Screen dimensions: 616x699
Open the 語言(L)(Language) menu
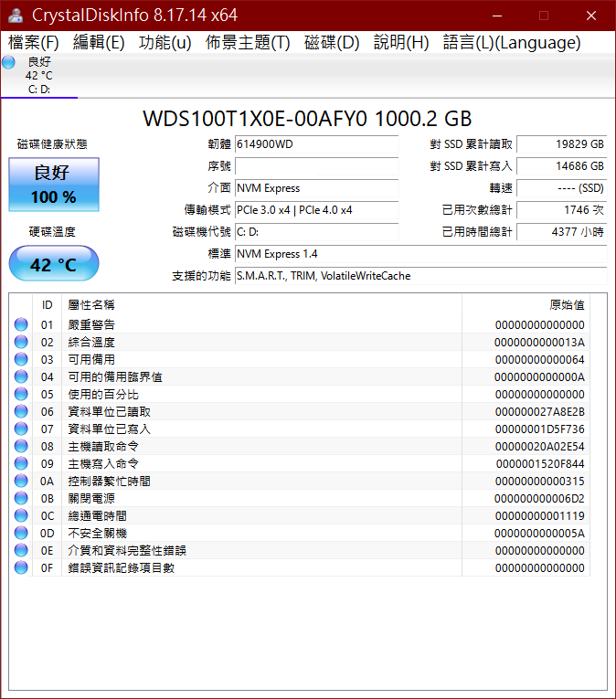coord(512,43)
